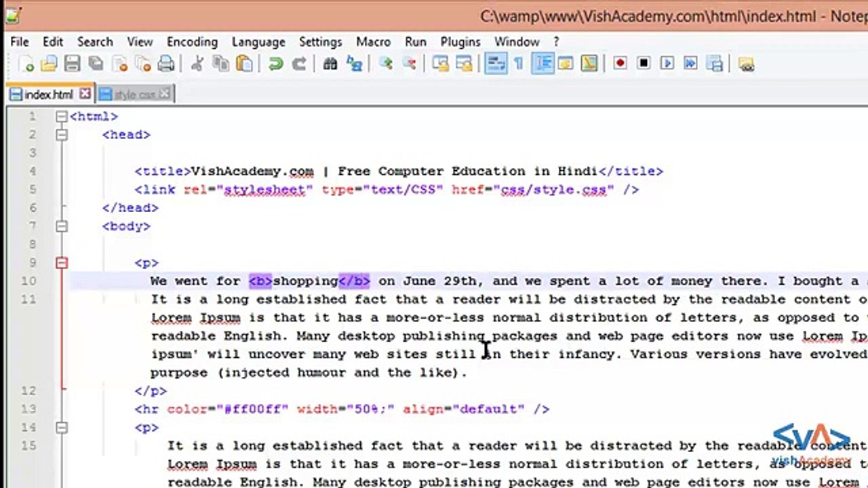Open the File menu
This screenshot has height=488, width=868.
(x=20, y=42)
